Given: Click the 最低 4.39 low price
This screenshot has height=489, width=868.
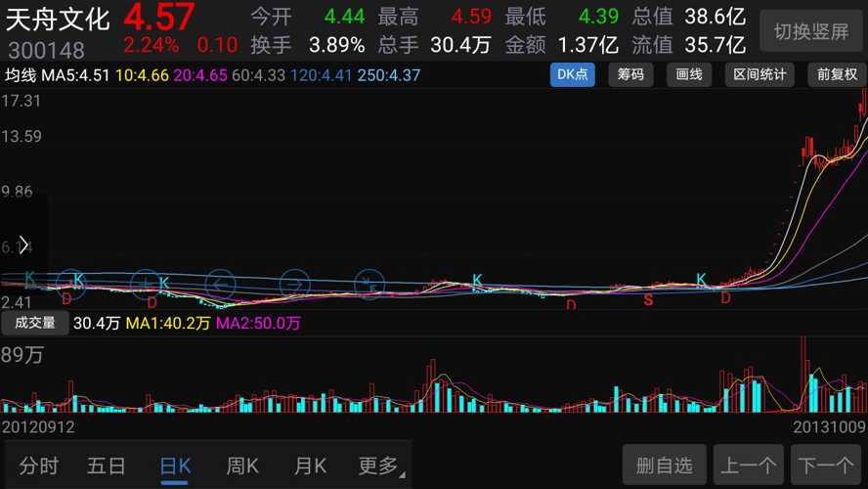Looking at the screenshot, I should 598,17.
